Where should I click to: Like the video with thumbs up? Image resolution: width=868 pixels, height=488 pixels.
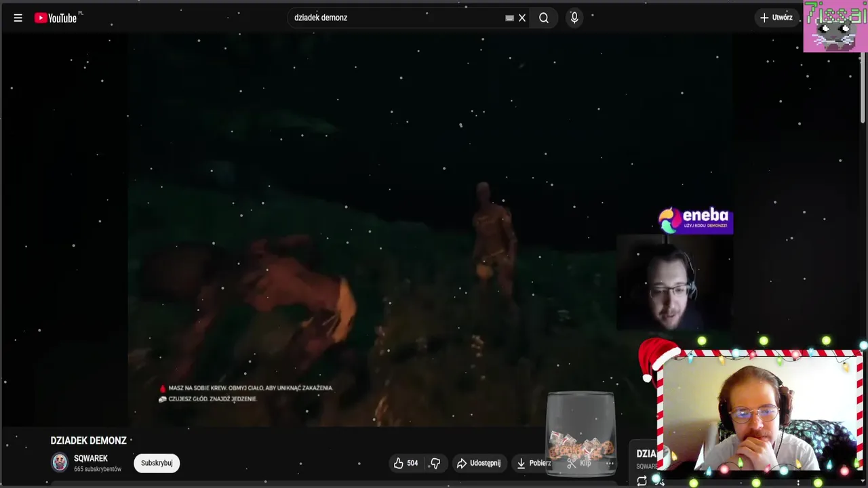click(x=406, y=463)
